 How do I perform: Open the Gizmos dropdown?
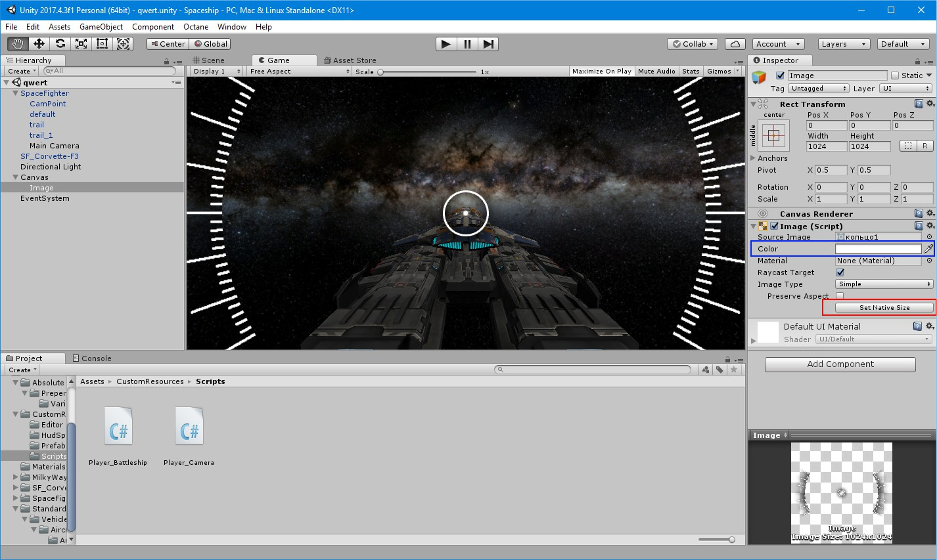pyautogui.click(x=723, y=72)
